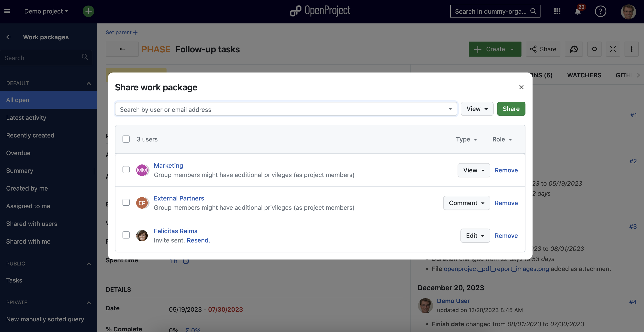
Task: Select Shared with me in sidebar
Action: pyautogui.click(x=28, y=242)
